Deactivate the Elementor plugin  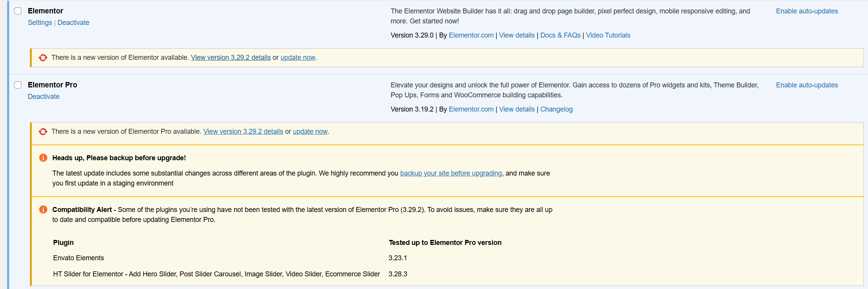[x=73, y=23]
